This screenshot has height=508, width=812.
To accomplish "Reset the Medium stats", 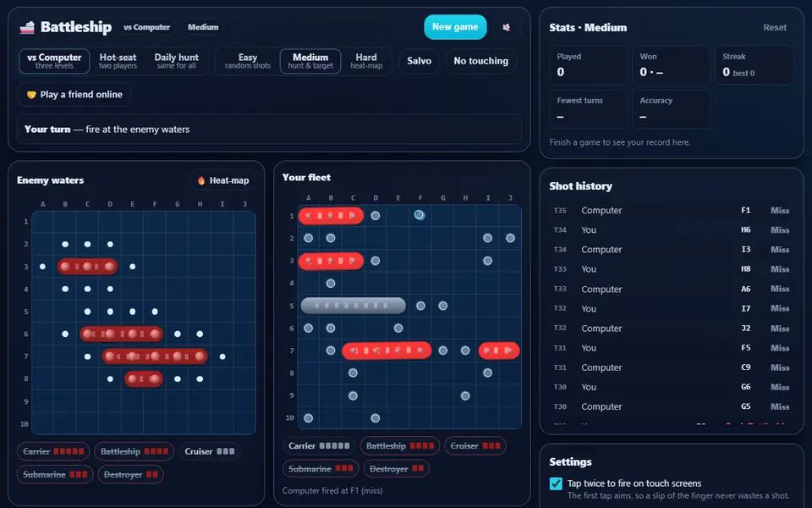I will pos(775,27).
